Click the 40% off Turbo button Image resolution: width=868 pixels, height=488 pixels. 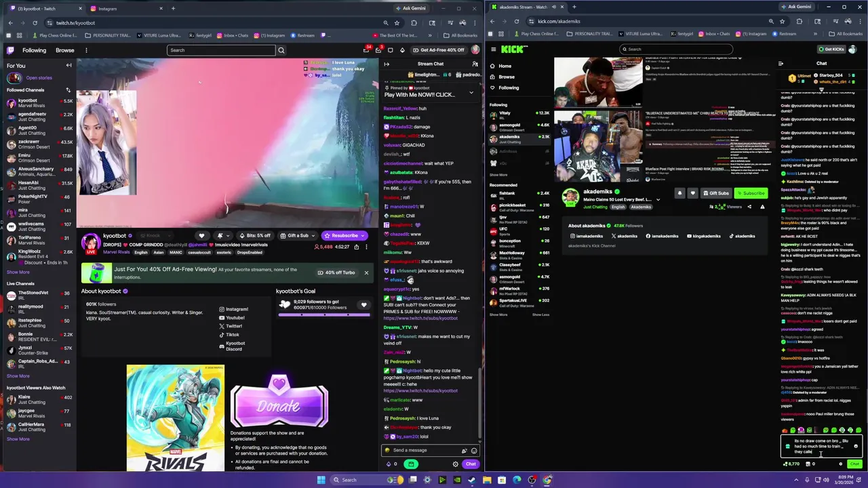coord(336,272)
